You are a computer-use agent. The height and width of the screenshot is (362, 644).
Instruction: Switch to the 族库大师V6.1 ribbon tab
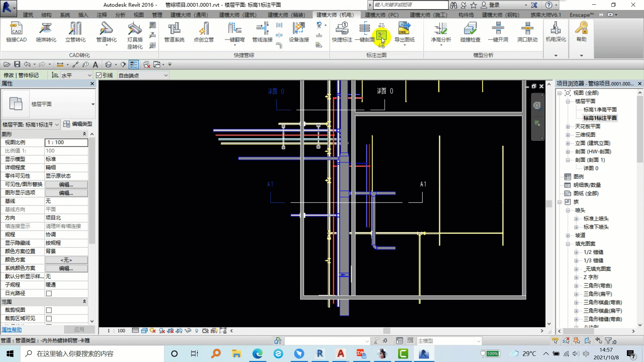point(546,15)
